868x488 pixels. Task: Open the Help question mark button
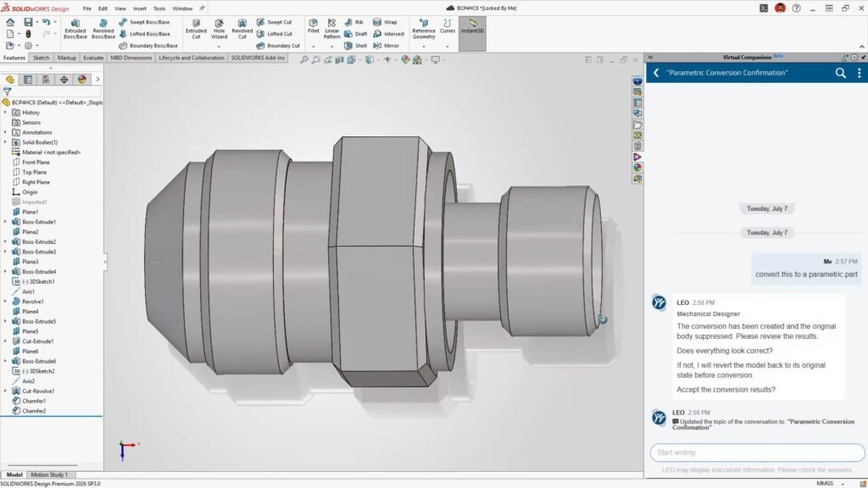796,8
